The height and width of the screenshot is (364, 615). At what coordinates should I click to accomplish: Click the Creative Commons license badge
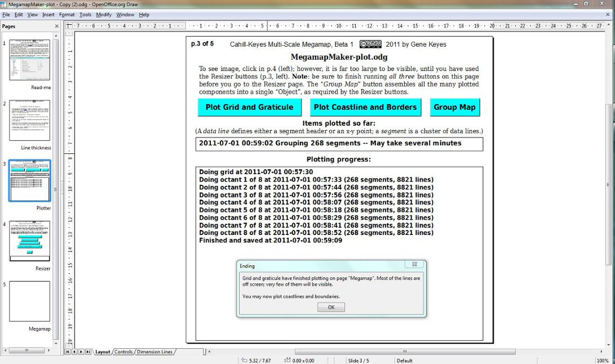(370, 44)
